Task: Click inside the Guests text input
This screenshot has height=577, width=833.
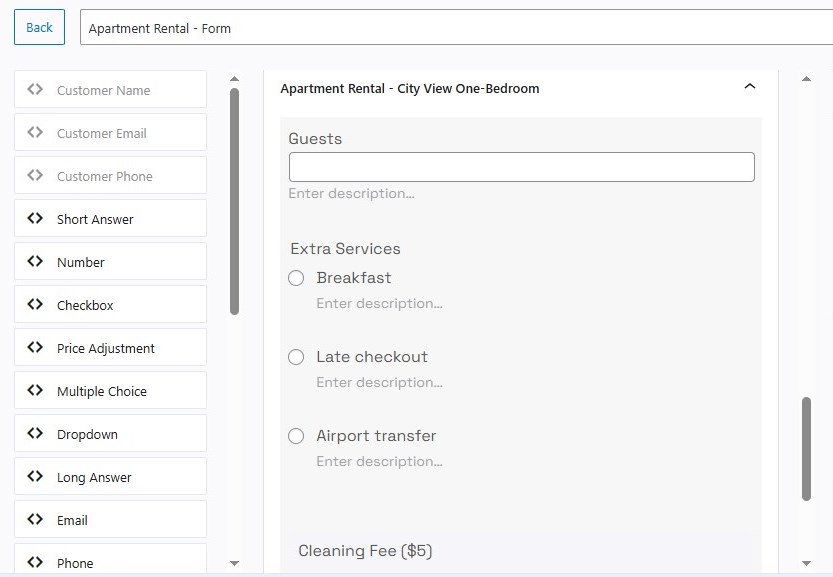Action: pos(521,166)
